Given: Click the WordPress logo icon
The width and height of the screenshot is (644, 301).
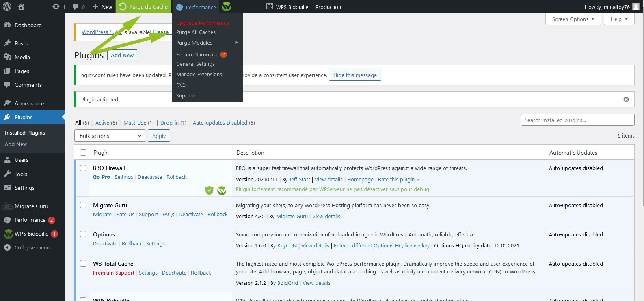Looking at the screenshot, I should 7,6.
